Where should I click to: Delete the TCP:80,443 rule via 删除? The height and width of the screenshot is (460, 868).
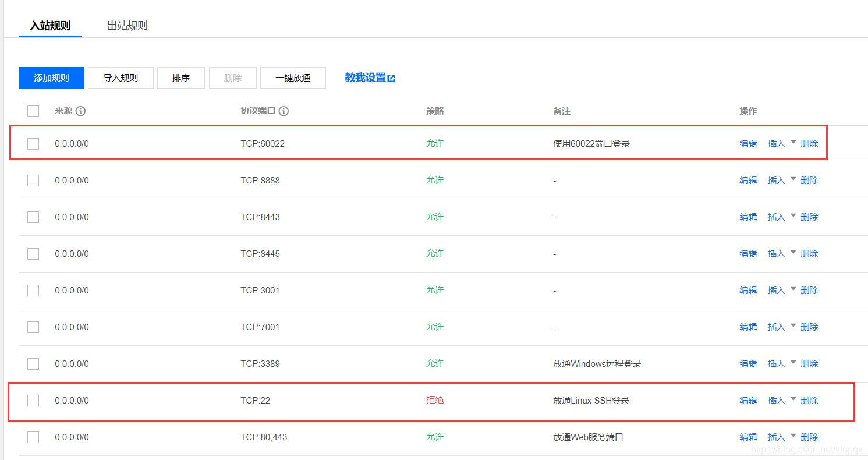pyautogui.click(x=809, y=437)
